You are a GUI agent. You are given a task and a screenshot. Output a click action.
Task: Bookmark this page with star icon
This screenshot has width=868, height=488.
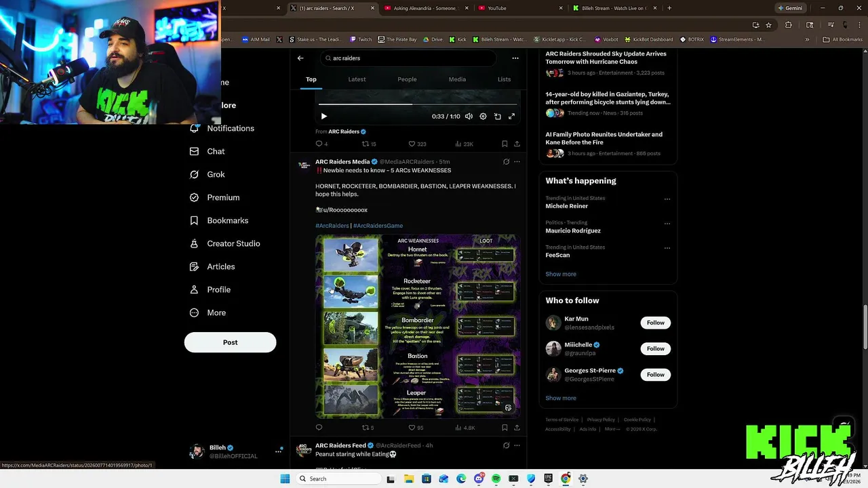click(x=768, y=25)
